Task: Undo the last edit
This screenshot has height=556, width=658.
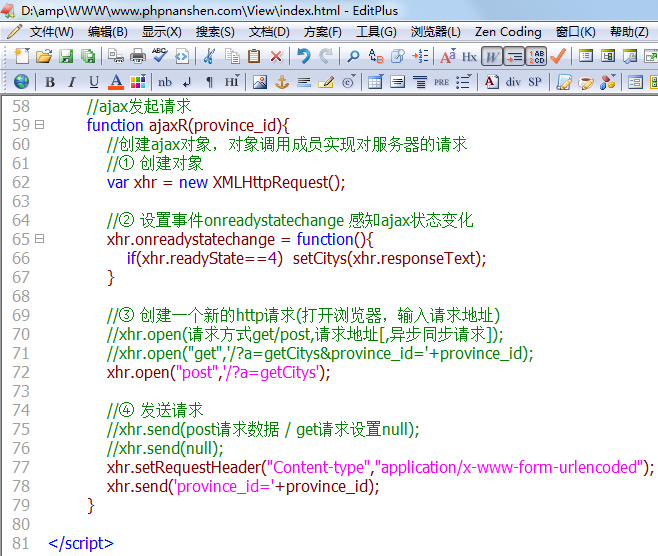Action: tap(303, 56)
